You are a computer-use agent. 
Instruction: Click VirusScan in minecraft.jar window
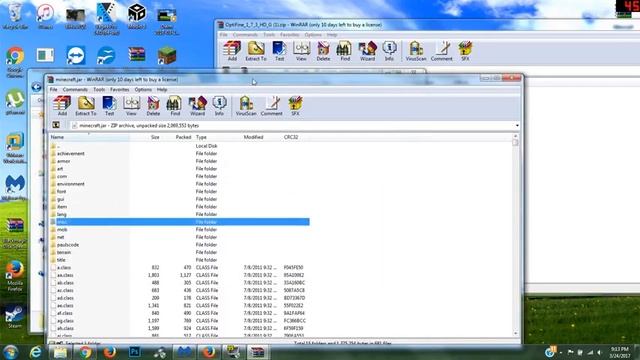pos(246,106)
